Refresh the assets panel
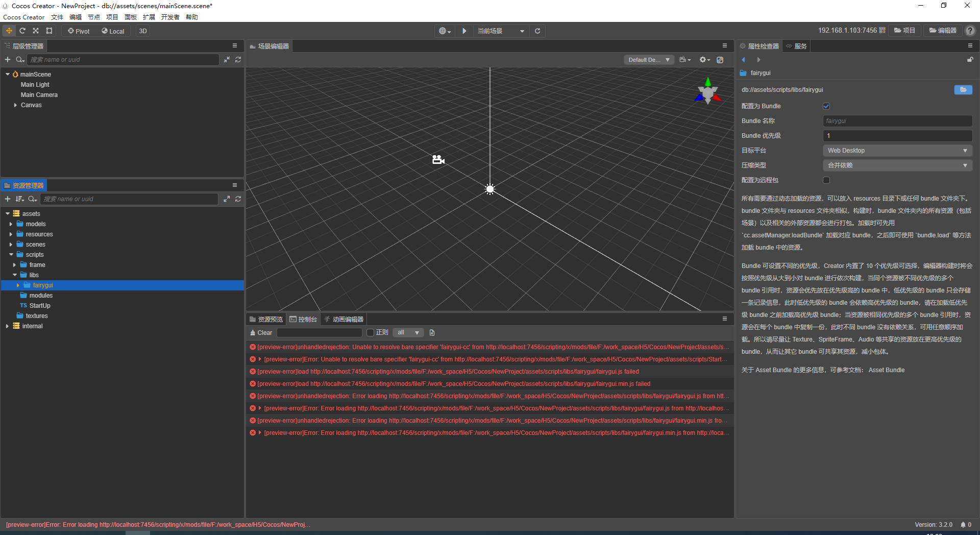The height and width of the screenshot is (535, 980). click(x=238, y=199)
